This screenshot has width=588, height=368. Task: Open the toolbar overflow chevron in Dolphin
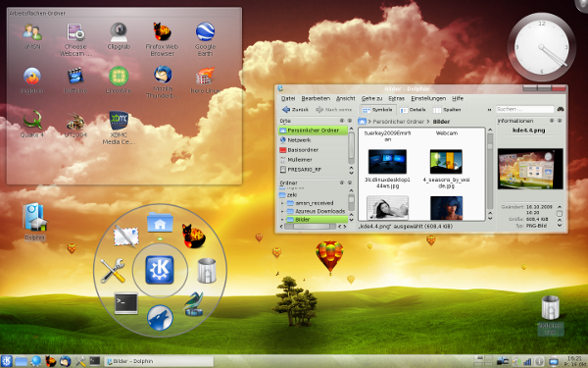(489, 110)
